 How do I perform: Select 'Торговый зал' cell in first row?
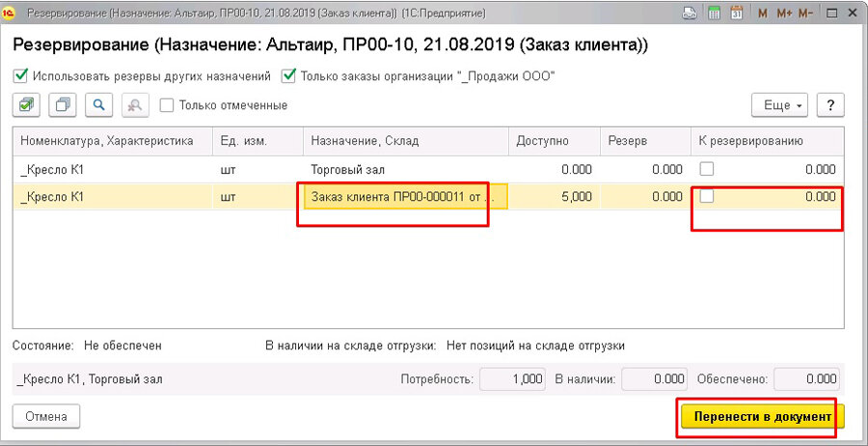406,169
